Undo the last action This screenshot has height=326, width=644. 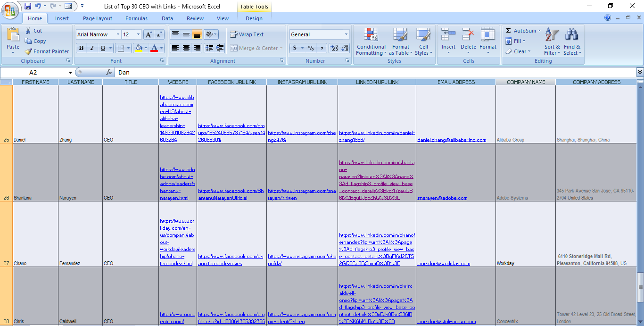[38, 6]
